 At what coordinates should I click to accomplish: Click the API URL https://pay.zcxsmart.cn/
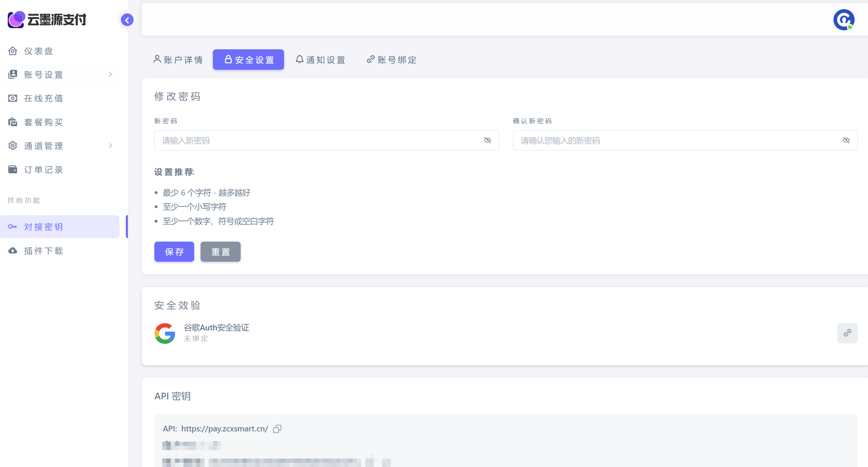(224, 429)
